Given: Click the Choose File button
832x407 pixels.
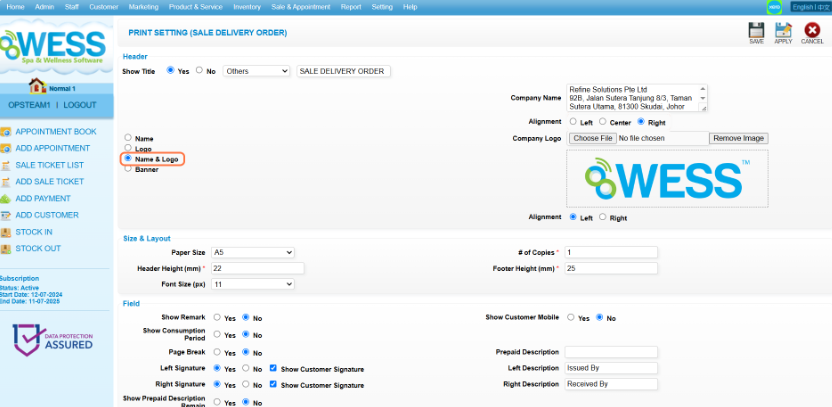Looking at the screenshot, I should 592,138.
